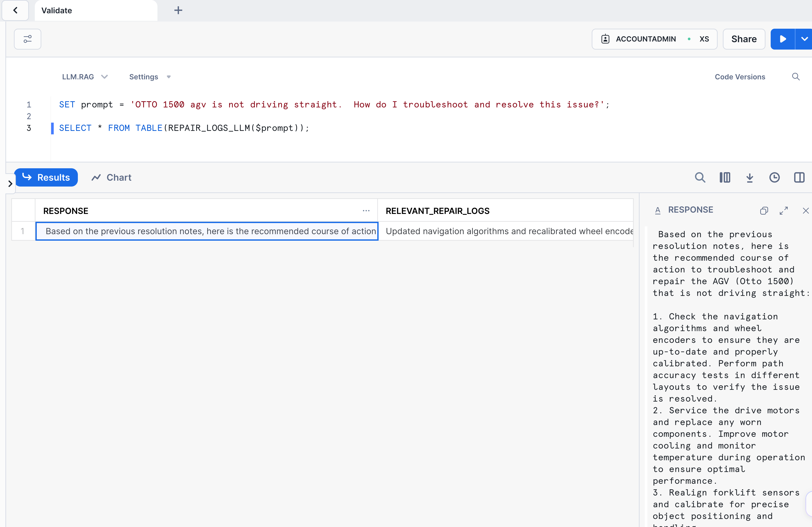Open query details clock icon
Viewport: 812px width, 527px height.
click(x=774, y=177)
